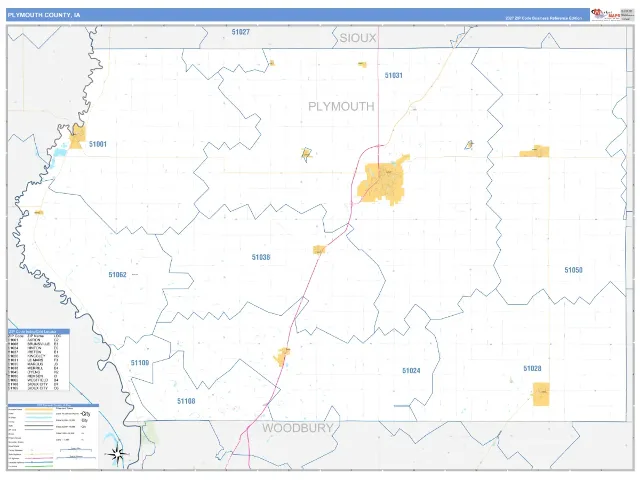Viewport: 640px width, 480px height.
Task: Click ZIP code label 51038
Action: pyautogui.click(x=261, y=257)
